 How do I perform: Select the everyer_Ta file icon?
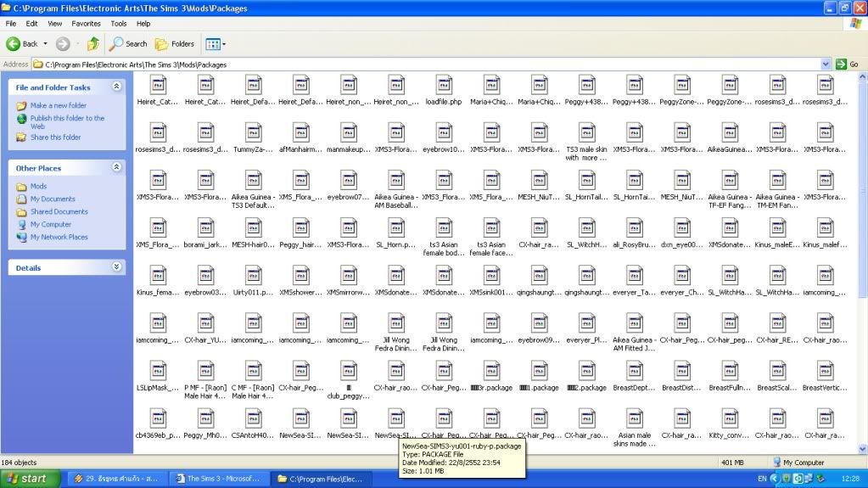click(x=635, y=276)
